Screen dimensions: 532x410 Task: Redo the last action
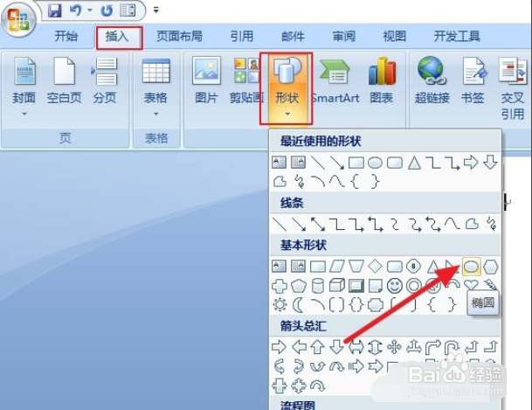point(107,10)
